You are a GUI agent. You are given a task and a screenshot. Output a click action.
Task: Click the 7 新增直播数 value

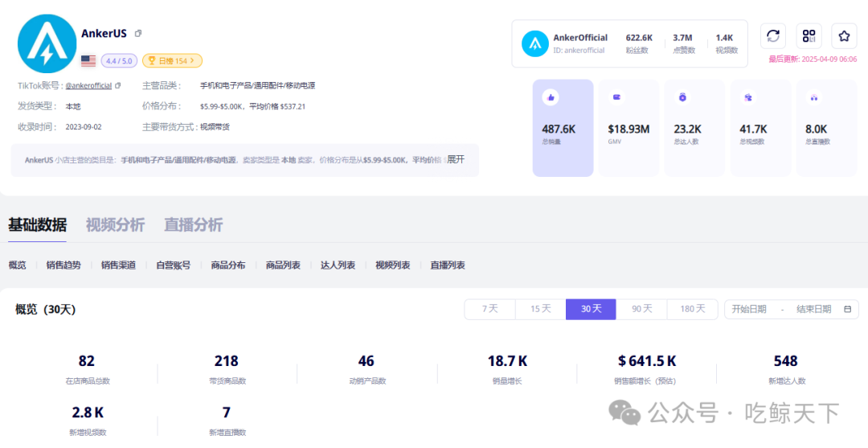coord(227,413)
